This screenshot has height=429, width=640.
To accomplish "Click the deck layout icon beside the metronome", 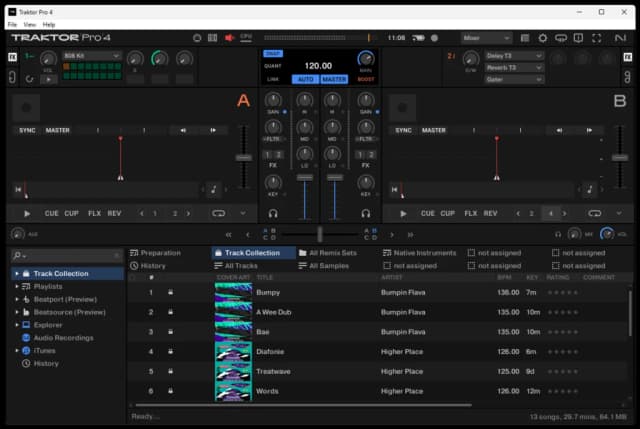I will (x=213, y=38).
